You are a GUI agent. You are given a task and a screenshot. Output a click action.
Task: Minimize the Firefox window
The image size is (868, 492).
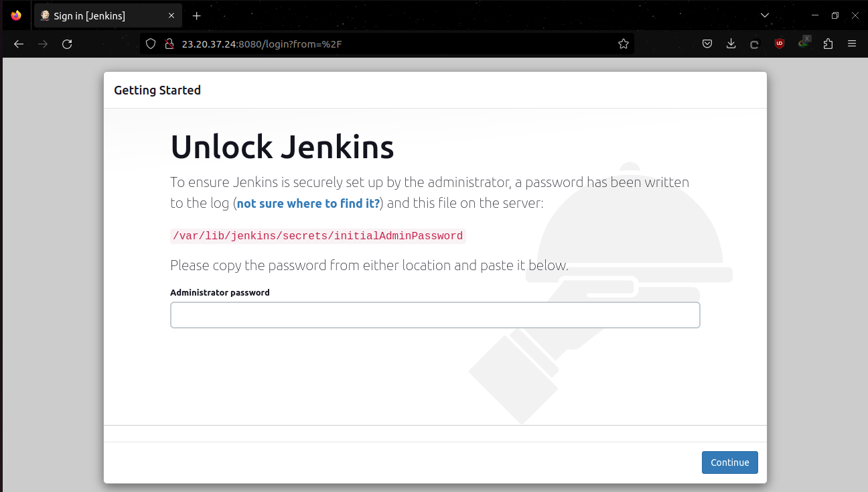[814, 15]
